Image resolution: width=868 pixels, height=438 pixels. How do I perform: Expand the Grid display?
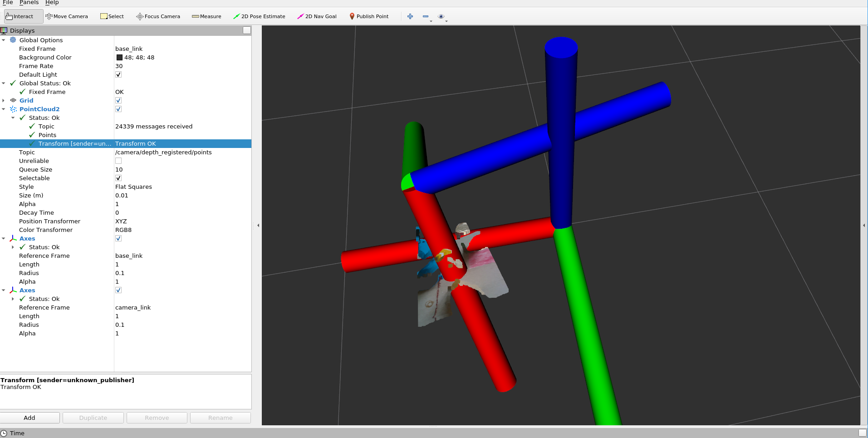tap(4, 100)
